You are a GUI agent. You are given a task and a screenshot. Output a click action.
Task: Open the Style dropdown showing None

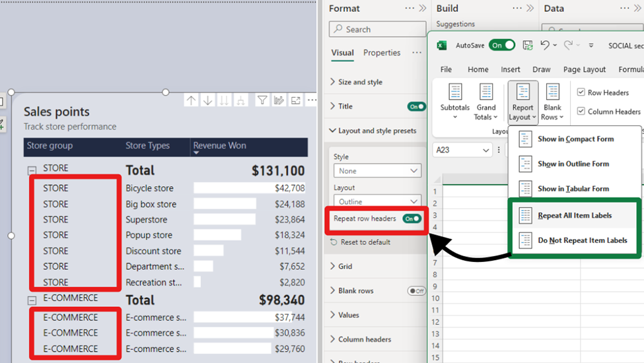(x=377, y=171)
